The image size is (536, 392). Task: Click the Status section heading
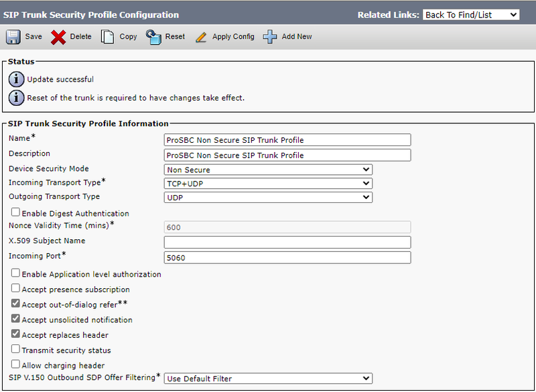(21, 62)
